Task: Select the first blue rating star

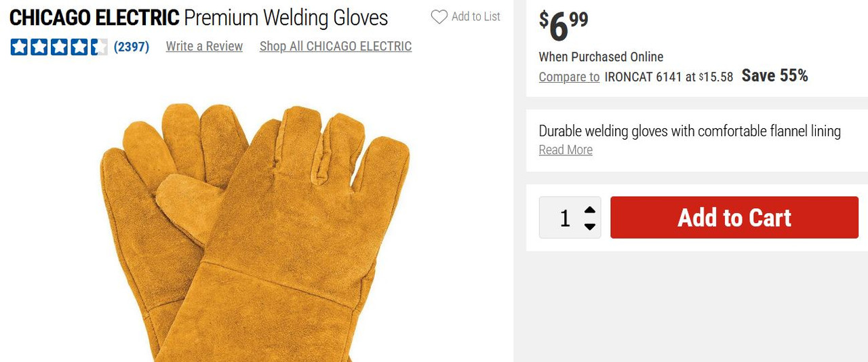Action: coord(19,47)
